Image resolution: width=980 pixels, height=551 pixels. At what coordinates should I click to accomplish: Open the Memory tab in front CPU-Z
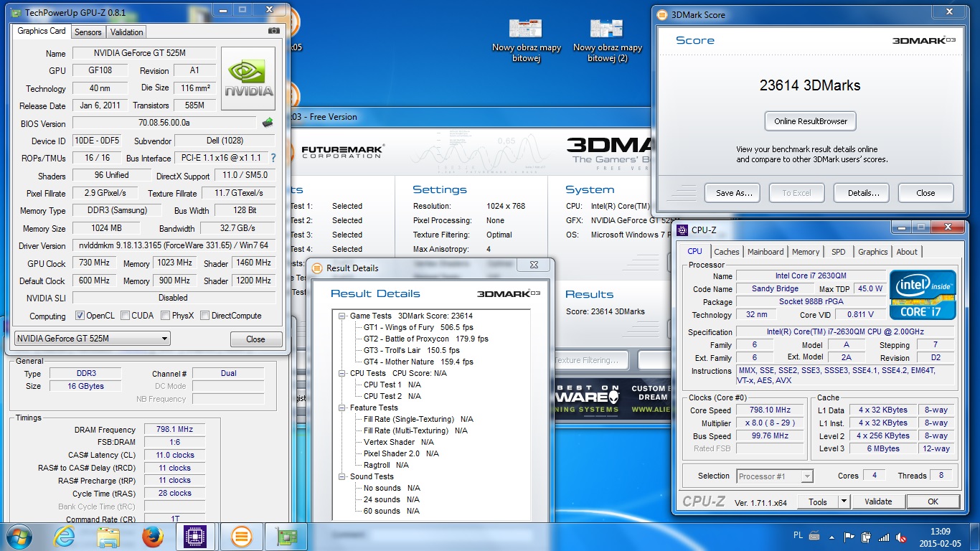click(x=806, y=252)
